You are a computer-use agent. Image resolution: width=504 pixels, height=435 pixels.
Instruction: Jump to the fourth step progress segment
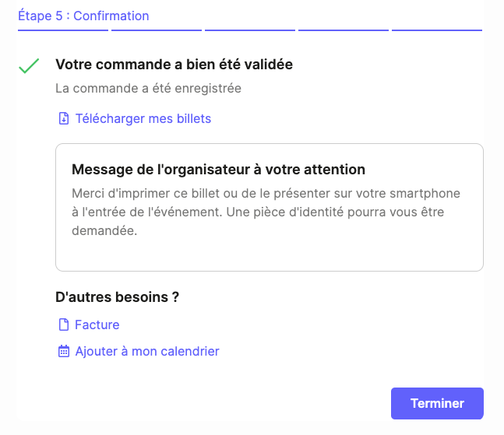(x=344, y=30)
